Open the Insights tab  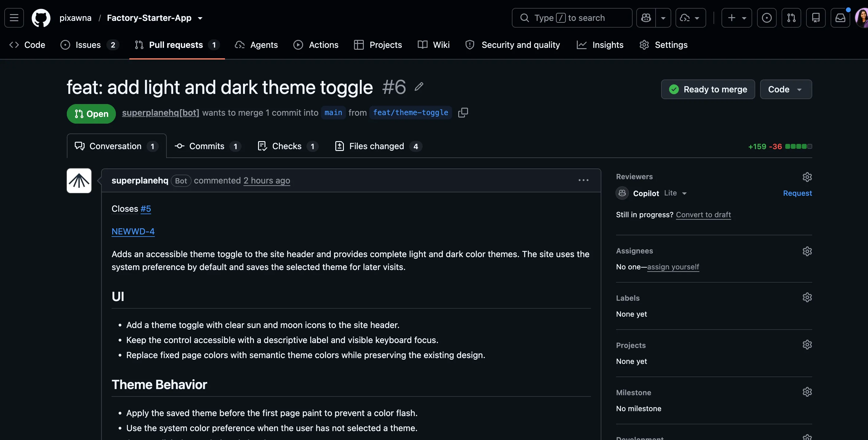click(x=600, y=45)
